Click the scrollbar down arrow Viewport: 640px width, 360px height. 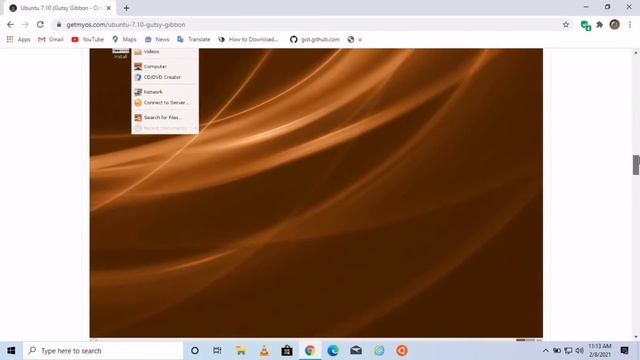click(x=636, y=337)
